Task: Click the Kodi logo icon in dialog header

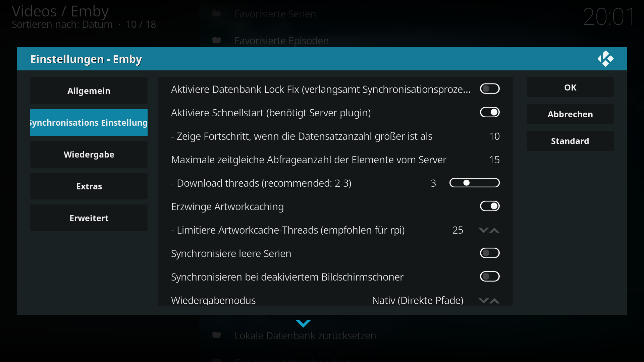Action: pos(605,59)
